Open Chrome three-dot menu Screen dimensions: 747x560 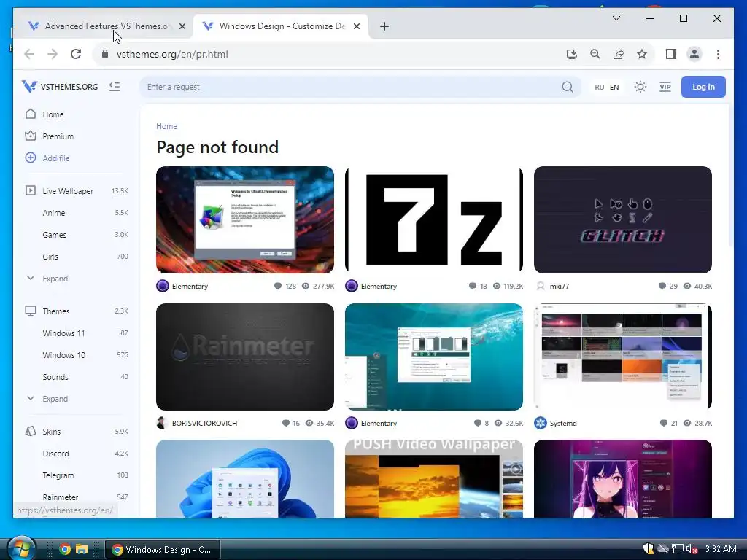[718, 54]
